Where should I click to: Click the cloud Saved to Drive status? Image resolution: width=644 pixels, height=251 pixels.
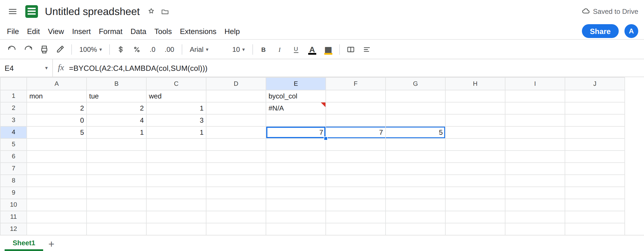point(610,12)
